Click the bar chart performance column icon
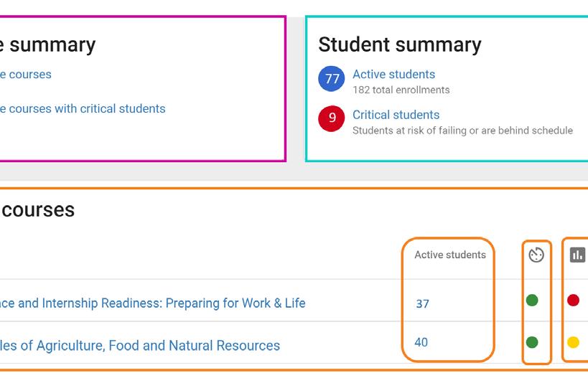Image resolution: width=588 pixels, height=383 pixels. [577, 255]
